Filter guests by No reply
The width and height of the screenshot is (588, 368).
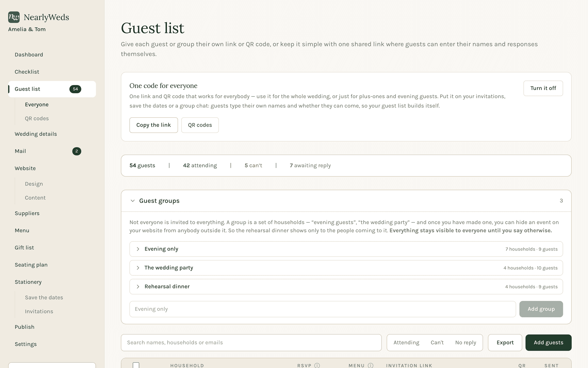click(x=465, y=342)
